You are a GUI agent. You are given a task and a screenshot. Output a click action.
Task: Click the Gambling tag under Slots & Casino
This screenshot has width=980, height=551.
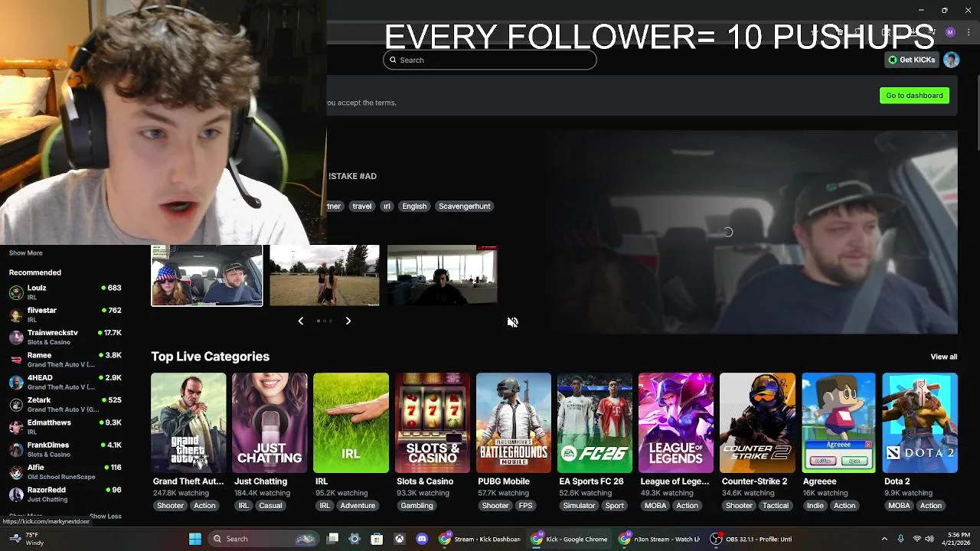click(x=417, y=506)
